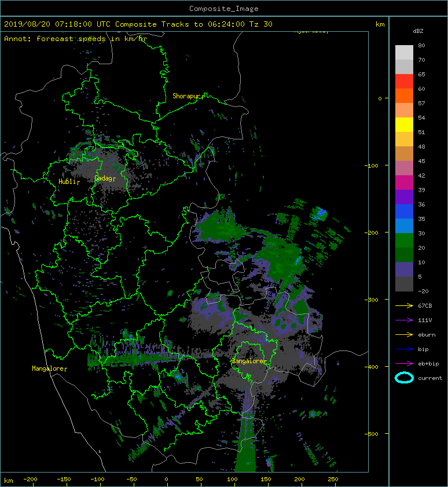This screenshot has width=448, height=487.
Task: Click the cyan current ellipse icon
Action: coord(404,378)
